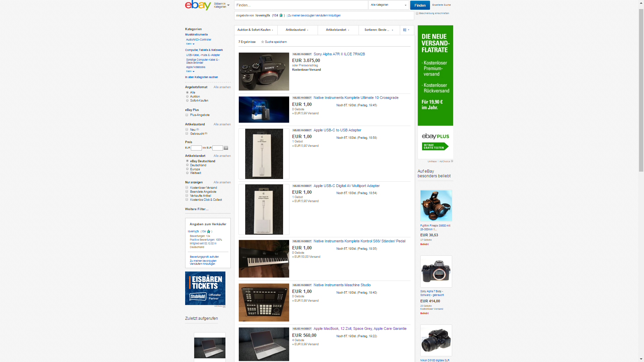644x362 pixels.
Task: Click the green star beside lovemyjfx (134) in the header
Action: click(281, 15)
